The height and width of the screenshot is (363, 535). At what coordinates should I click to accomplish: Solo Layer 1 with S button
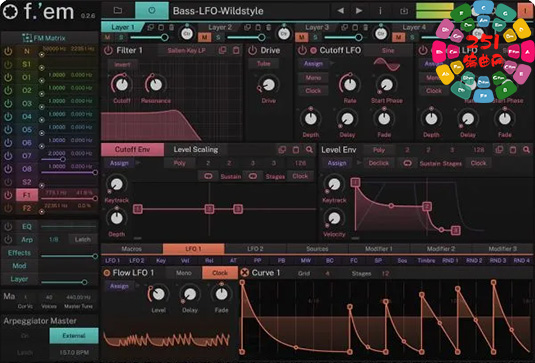(x=121, y=37)
